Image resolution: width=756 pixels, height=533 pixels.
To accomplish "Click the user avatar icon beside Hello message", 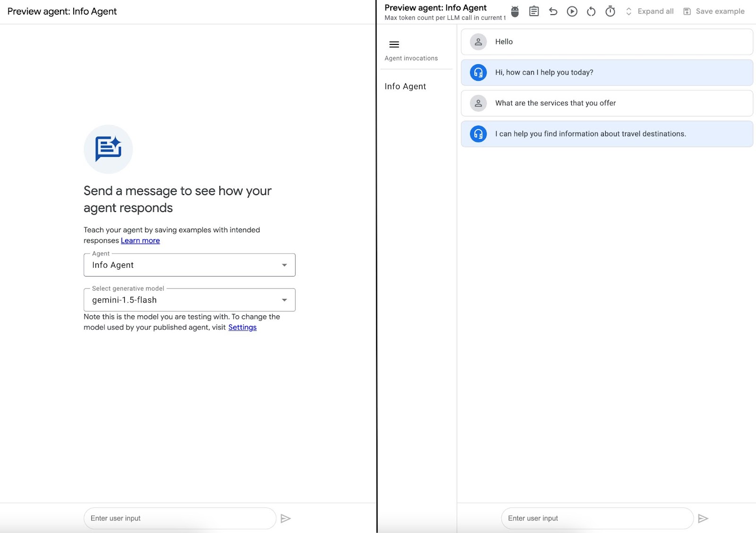I will pos(478,42).
